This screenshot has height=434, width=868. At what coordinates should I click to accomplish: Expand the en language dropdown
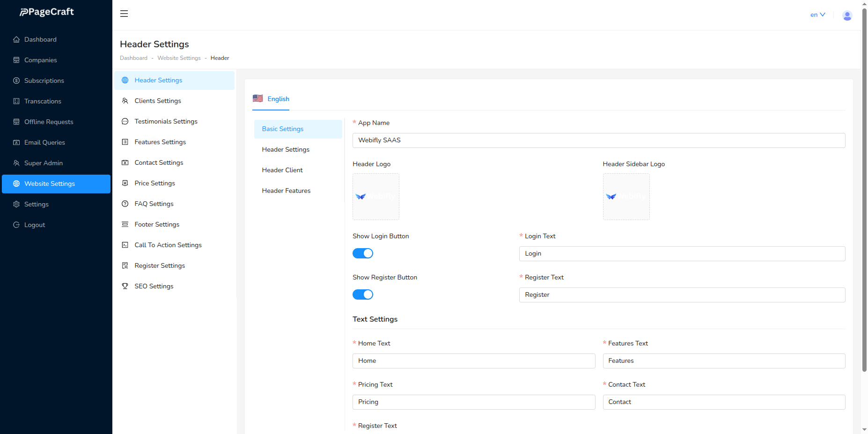[x=817, y=15]
